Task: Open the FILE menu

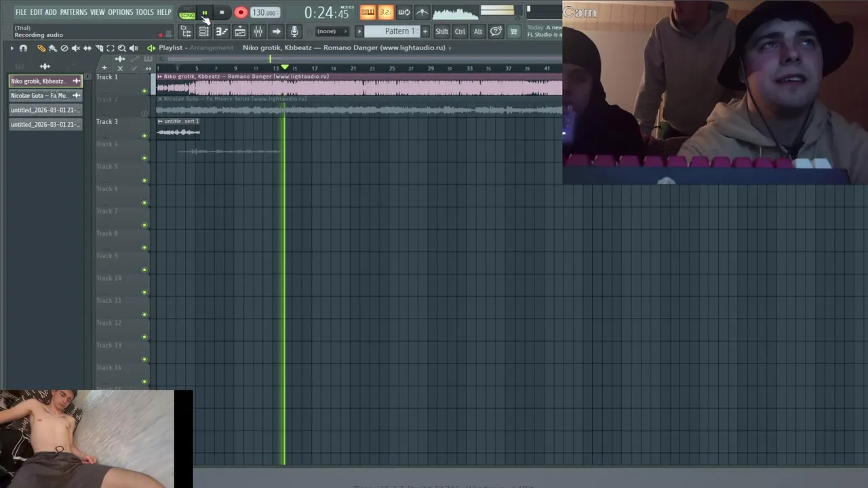Action: [x=21, y=12]
